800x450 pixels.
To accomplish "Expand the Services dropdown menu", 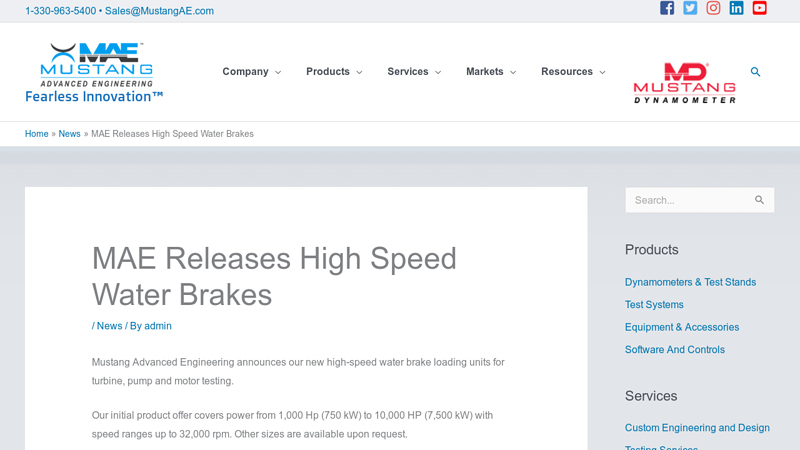I will pos(414,72).
